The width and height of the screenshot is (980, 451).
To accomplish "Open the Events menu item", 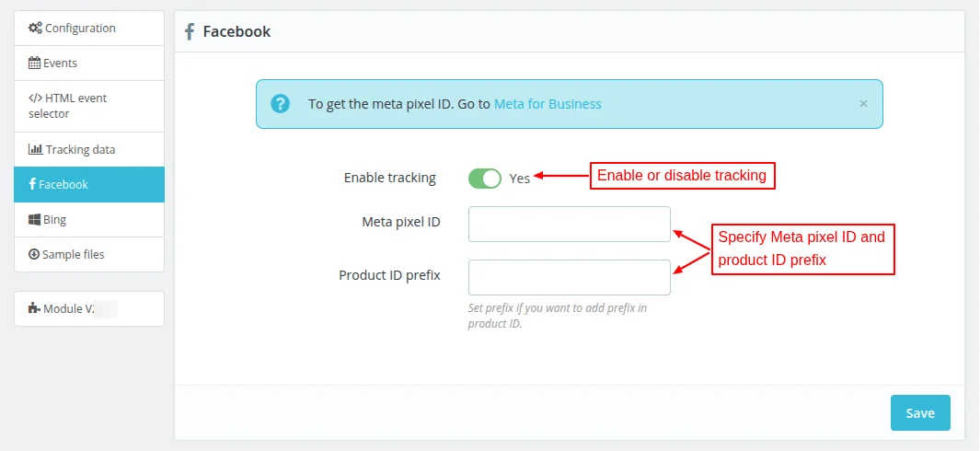I will coord(61,64).
